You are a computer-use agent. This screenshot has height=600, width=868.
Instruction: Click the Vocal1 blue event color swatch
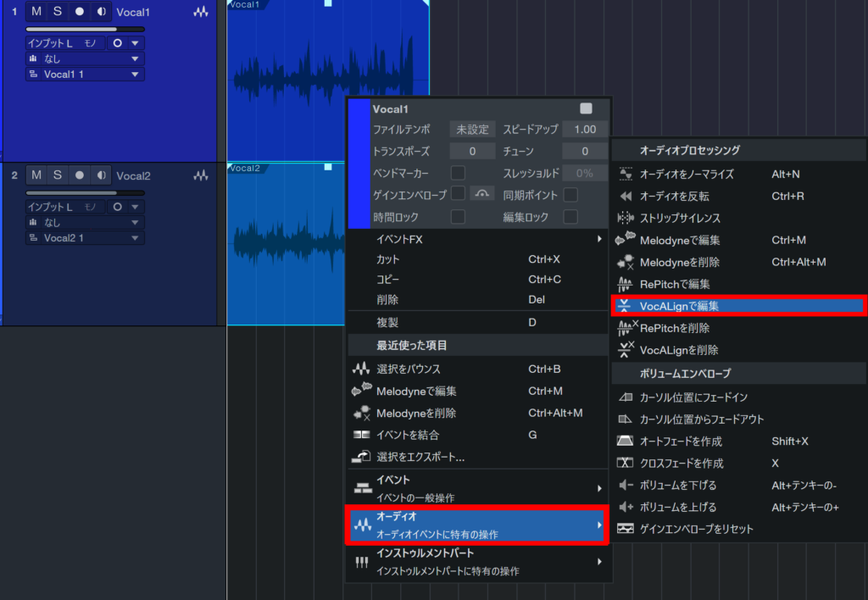[359, 163]
